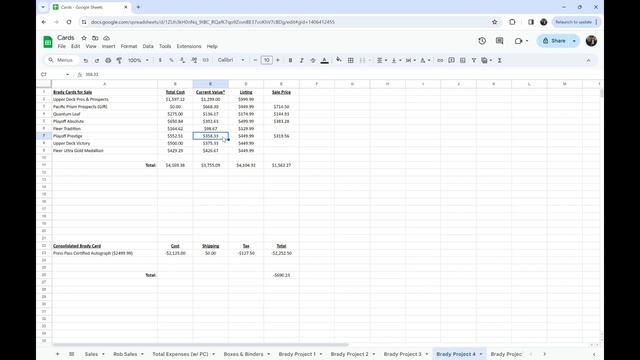The width and height of the screenshot is (640, 360).
Task: Click the Google Sheets home logo
Action: point(48,42)
